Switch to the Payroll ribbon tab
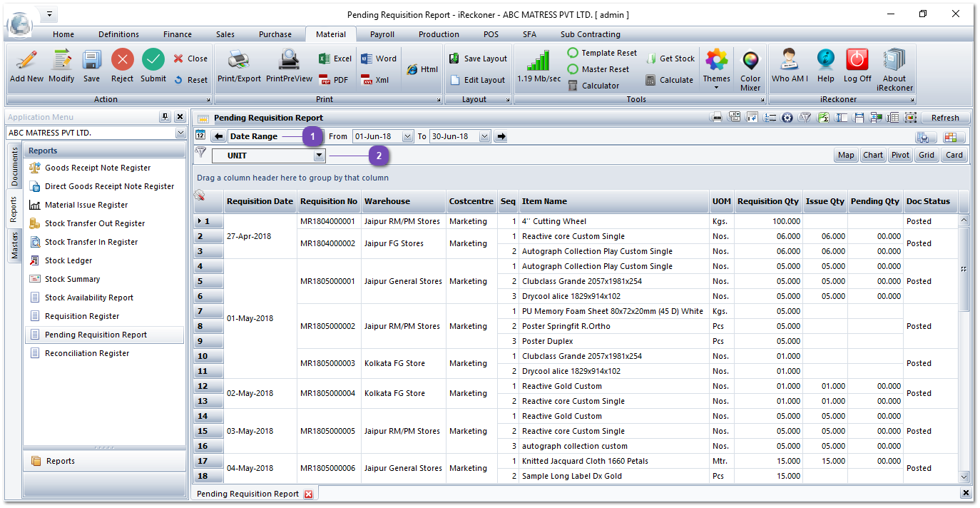The height and width of the screenshot is (508, 980). click(x=382, y=34)
